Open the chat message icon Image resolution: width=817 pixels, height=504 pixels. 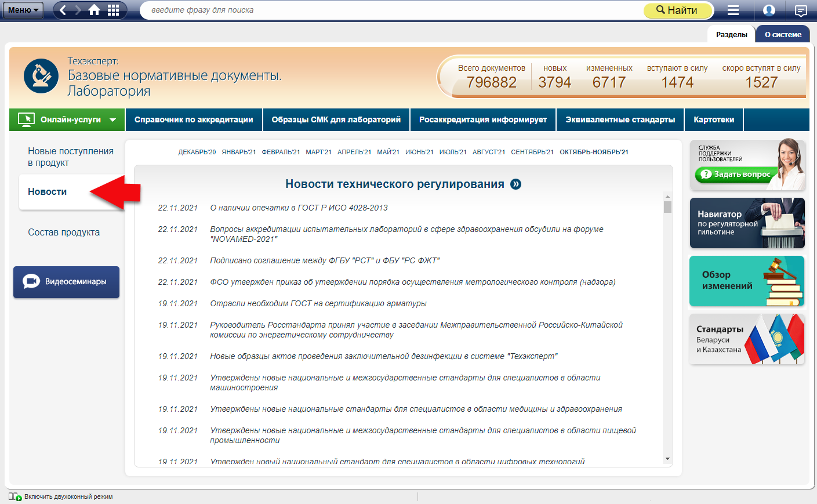pos(801,10)
